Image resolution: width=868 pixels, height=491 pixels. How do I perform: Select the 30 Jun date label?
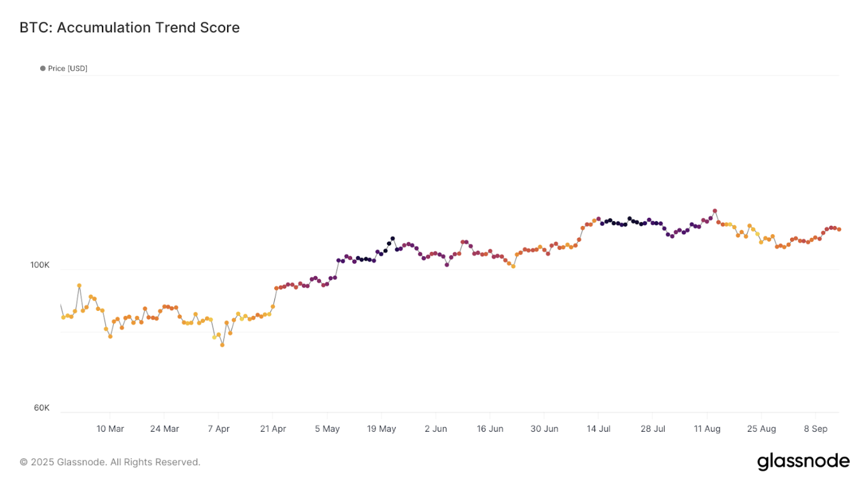pyautogui.click(x=544, y=429)
